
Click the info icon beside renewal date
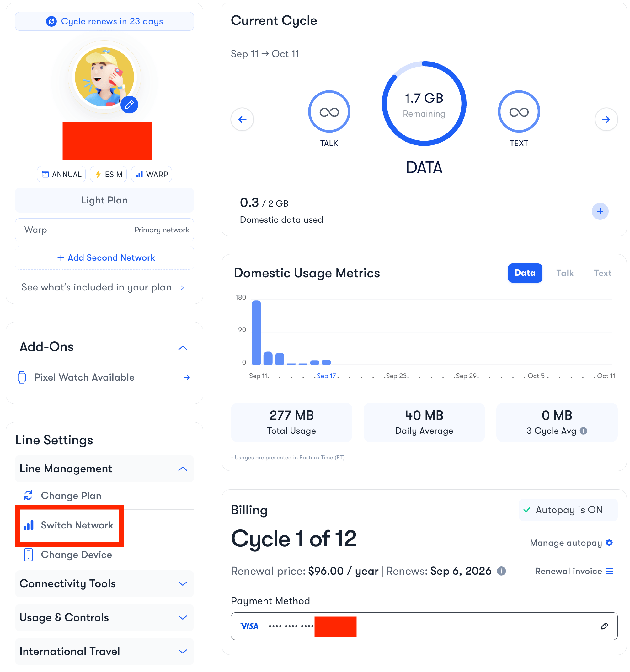[501, 571]
